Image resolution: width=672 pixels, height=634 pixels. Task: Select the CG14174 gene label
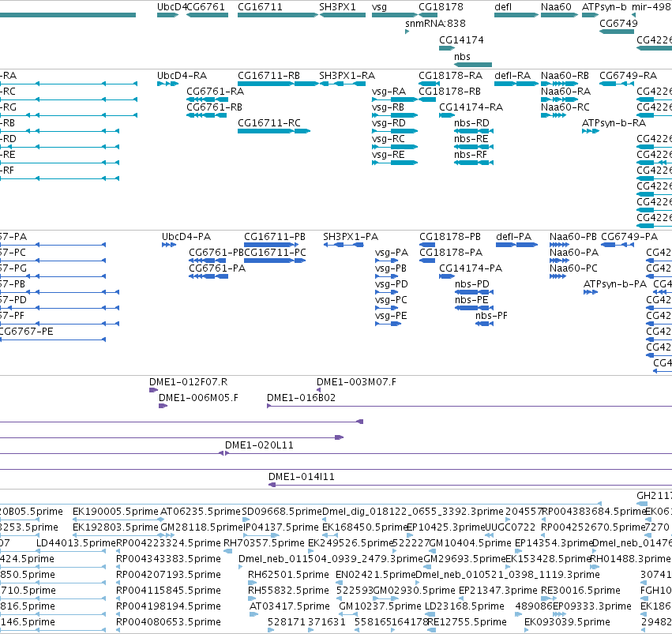(462, 39)
